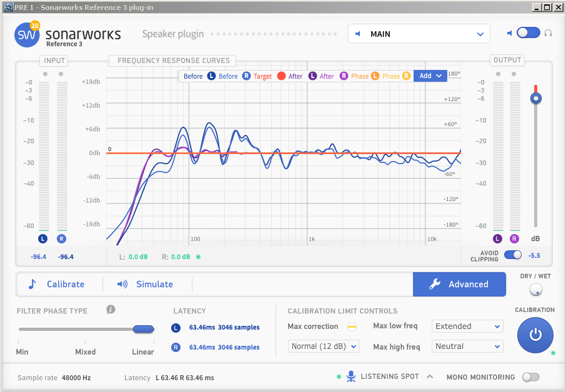Click the Dry/Wet knob
This screenshot has width=566, height=392.
pos(535,290)
